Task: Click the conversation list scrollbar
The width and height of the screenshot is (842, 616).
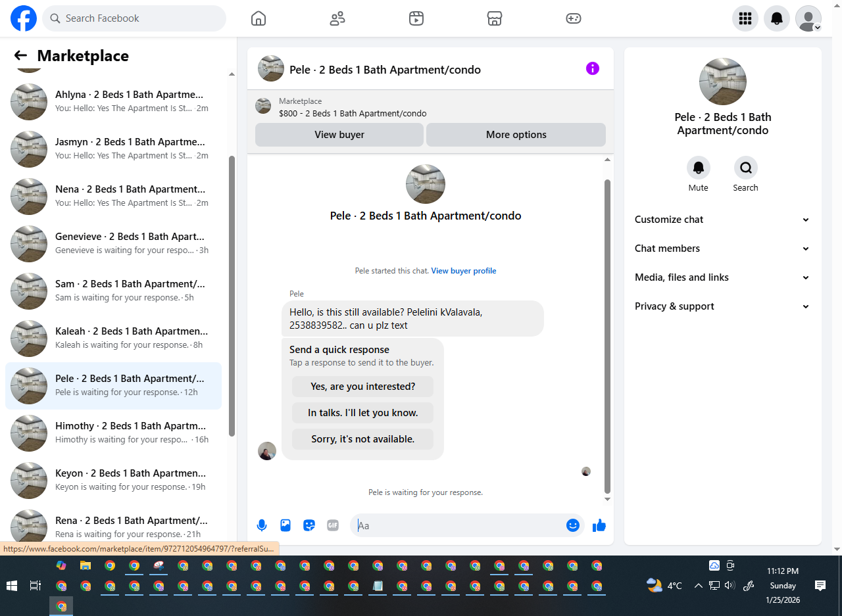Action: tap(232, 296)
